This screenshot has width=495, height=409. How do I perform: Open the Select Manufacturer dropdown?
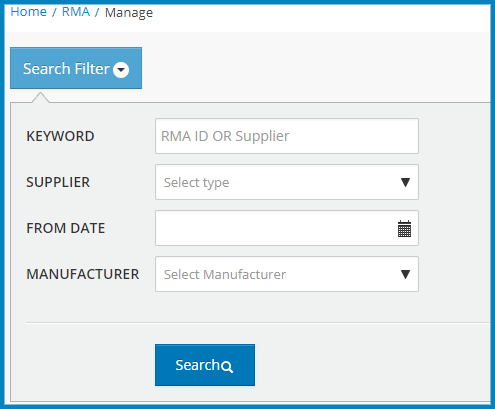pyautogui.click(x=287, y=274)
